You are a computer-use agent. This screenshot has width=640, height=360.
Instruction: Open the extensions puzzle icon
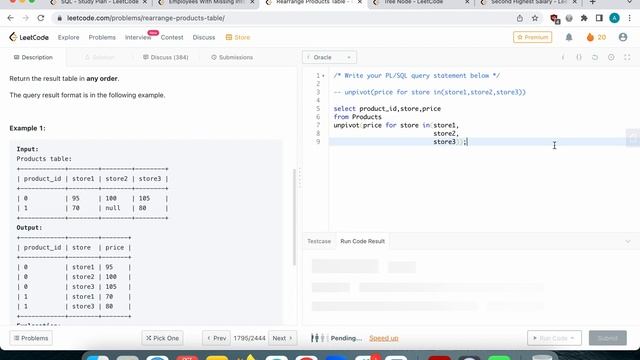(x=584, y=18)
